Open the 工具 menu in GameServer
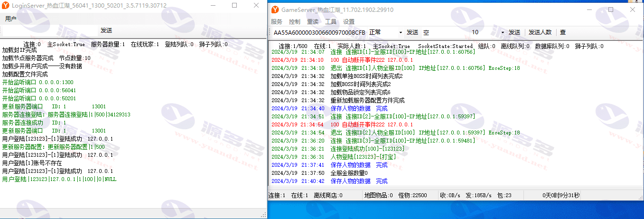This screenshot has width=644, height=219. tap(331, 22)
